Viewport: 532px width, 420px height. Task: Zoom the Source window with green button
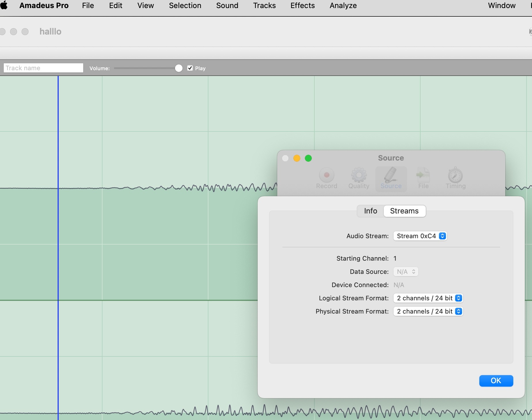[x=308, y=158]
